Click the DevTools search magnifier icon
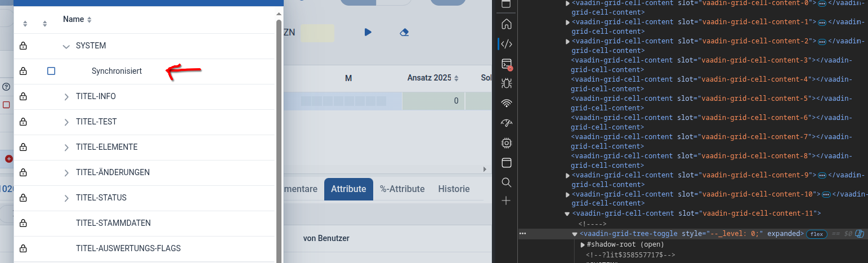The height and width of the screenshot is (263, 868). coord(506,182)
